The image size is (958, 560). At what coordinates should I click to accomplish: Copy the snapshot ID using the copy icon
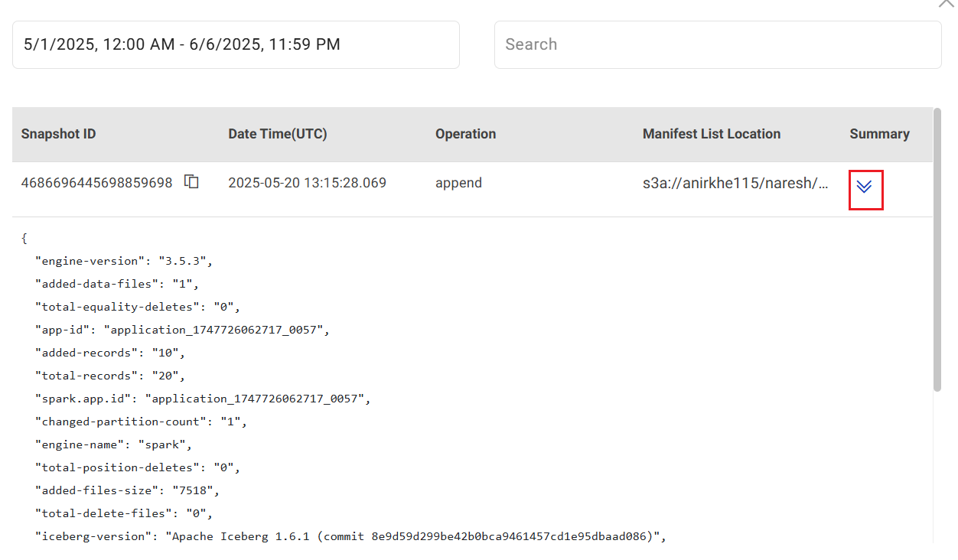click(x=192, y=182)
